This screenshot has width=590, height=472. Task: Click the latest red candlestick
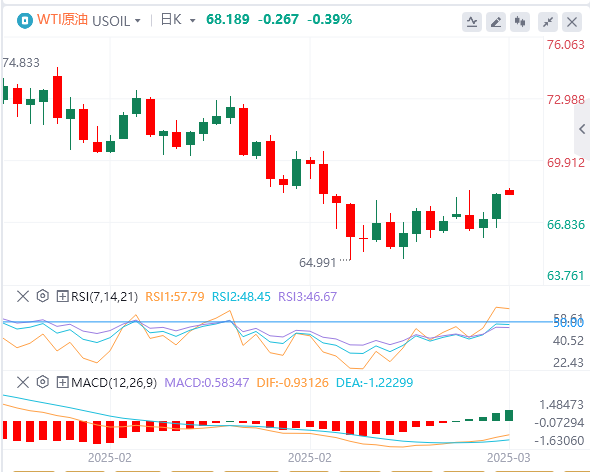pyautogui.click(x=509, y=192)
